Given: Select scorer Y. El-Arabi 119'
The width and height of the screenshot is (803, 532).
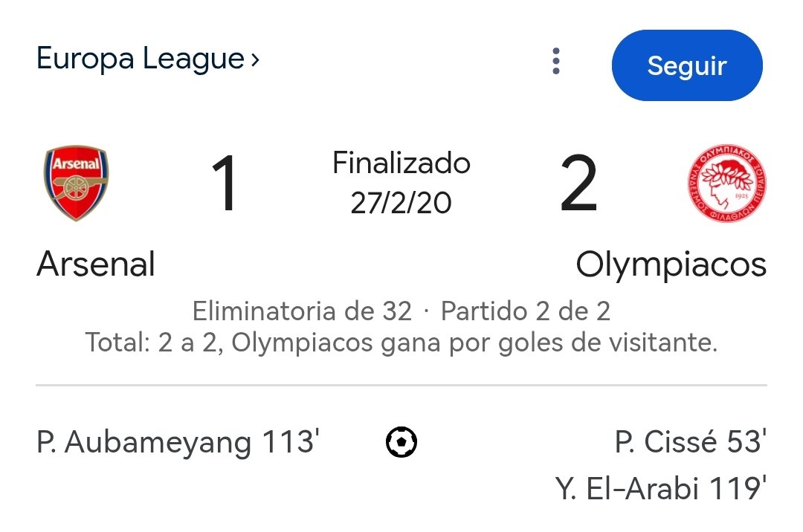Looking at the screenshot, I should tap(661, 488).
